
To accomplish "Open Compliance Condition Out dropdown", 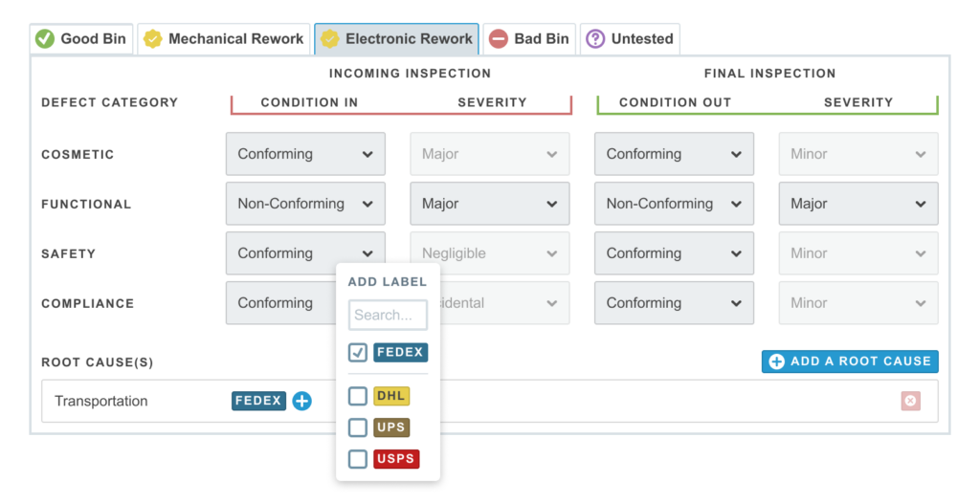I will pyautogui.click(x=674, y=303).
